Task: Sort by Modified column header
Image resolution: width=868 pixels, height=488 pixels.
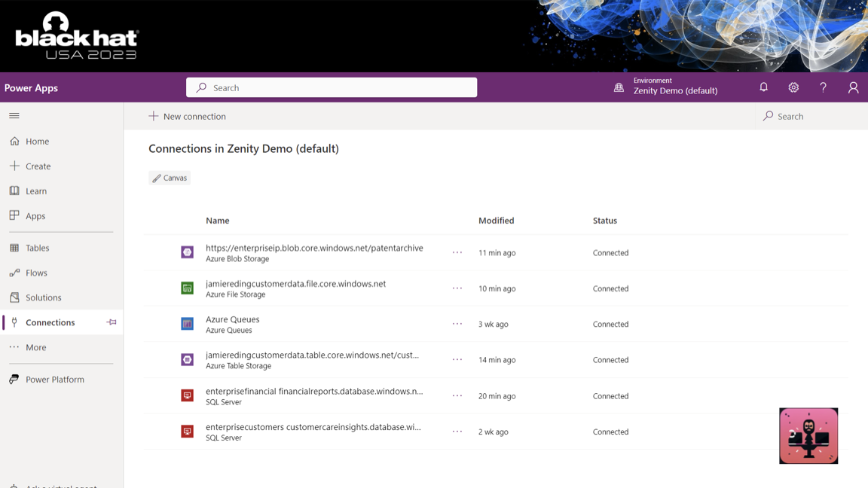Action: pyautogui.click(x=496, y=220)
